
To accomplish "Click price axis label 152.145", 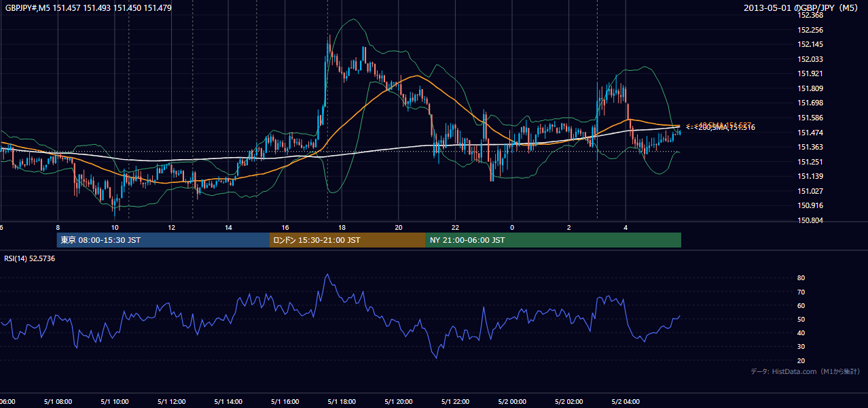I will tap(810, 44).
